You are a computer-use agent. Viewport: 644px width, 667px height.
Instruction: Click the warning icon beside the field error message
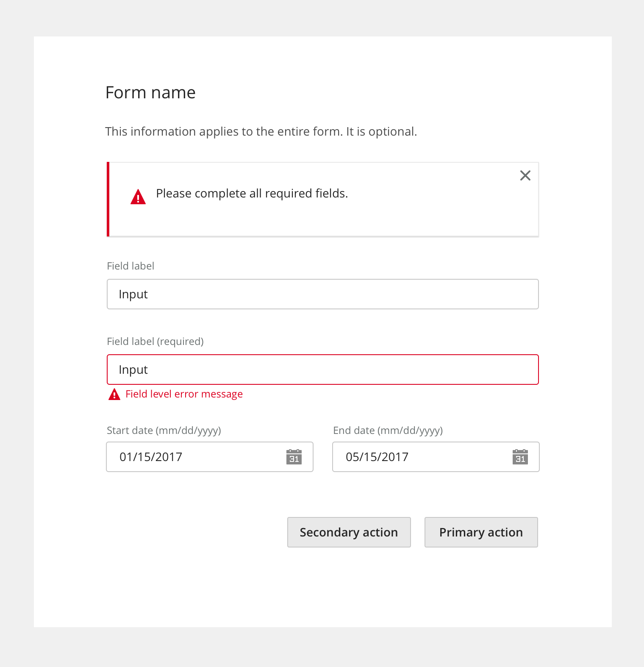[x=114, y=395]
